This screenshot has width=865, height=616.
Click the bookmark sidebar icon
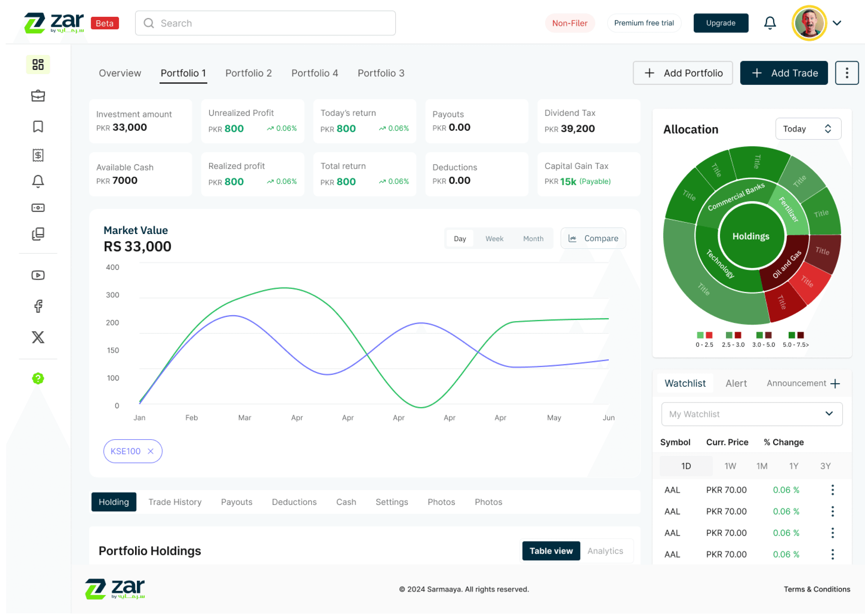click(38, 126)
